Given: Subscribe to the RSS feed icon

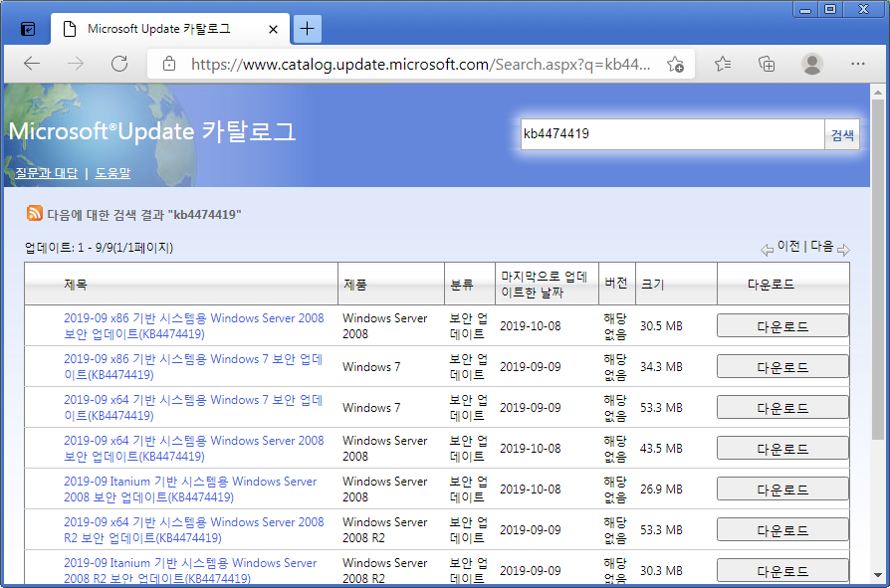Looking at the screenshot, I should [35, 213].
